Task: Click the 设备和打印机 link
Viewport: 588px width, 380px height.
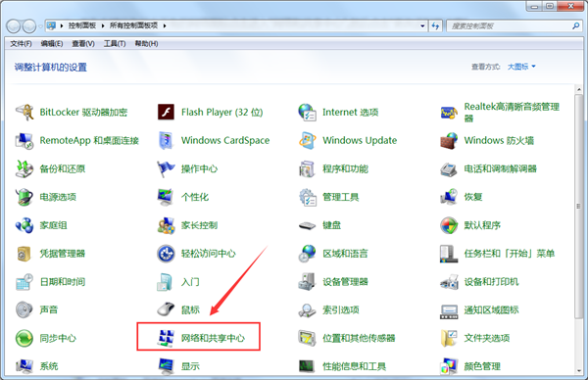Action: click(x=491, y=282)
